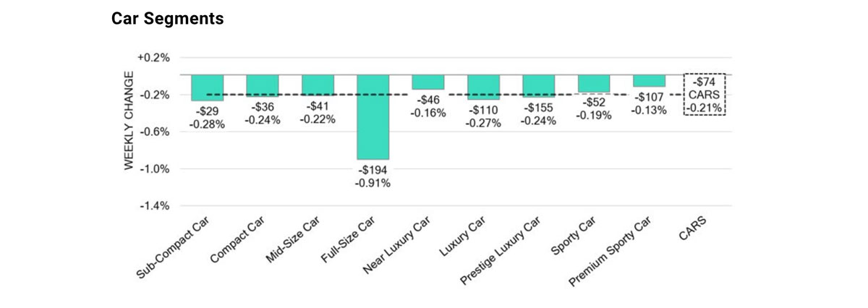
Task: Select the Near Luxury Car bar
Action: point(428,82)
